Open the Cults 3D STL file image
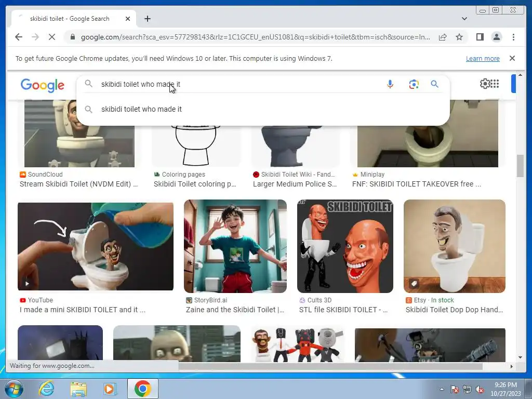This screenshot has width=532, height=399. [345, 246]
